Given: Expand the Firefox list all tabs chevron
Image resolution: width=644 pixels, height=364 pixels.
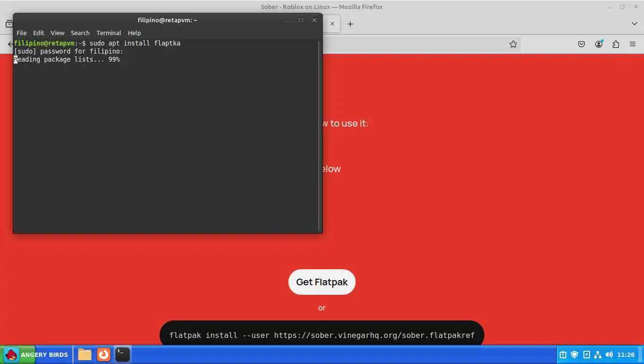Looking at the screenshot, I should pyautogui.click(x=634, y=24).
